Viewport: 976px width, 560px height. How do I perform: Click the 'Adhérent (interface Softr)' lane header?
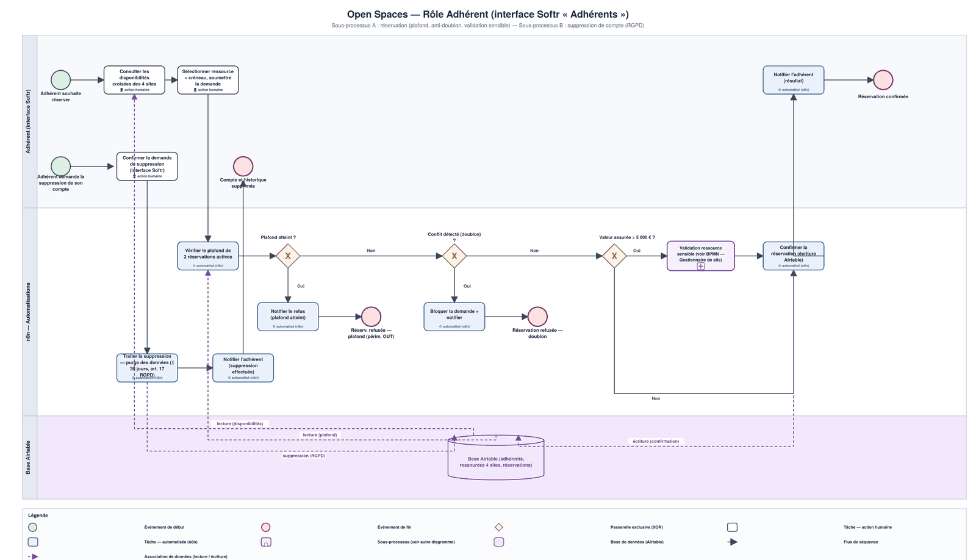29,121
